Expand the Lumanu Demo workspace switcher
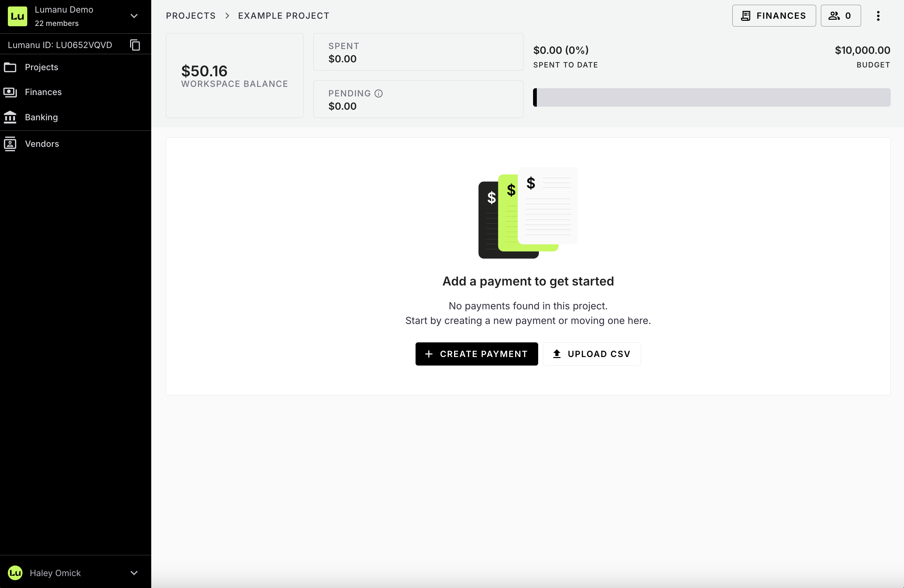The image size is (904, 588). (134, 16)
